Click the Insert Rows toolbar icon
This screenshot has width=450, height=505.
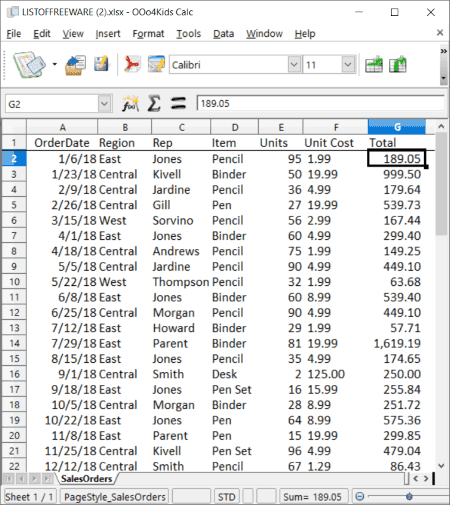coord(374,64)
